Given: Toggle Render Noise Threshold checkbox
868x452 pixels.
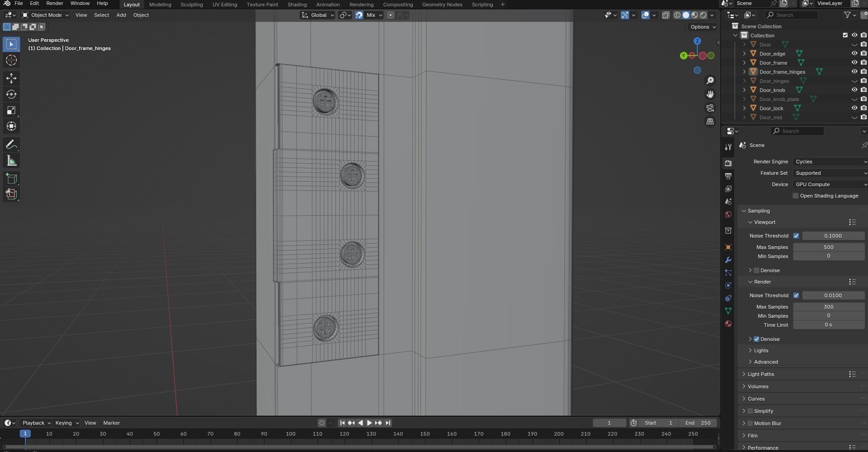Looking at the screenshot, I should tap(796, 295).
